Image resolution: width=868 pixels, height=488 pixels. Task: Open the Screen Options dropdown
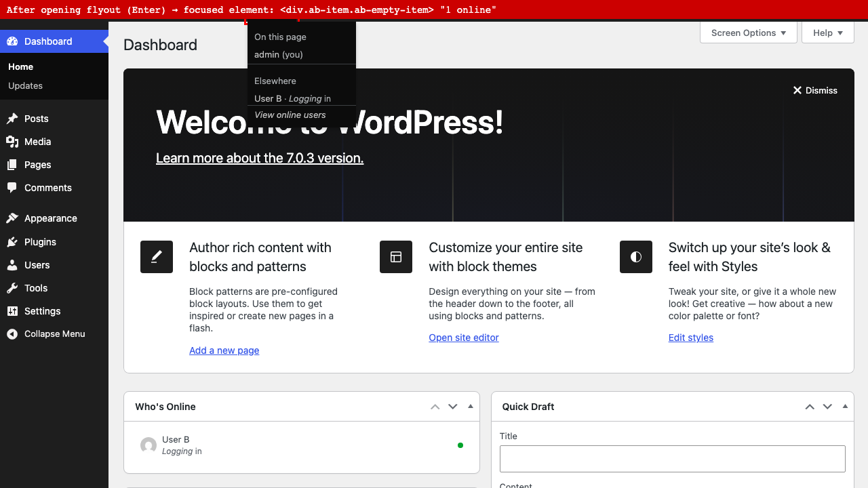[749, 33]
